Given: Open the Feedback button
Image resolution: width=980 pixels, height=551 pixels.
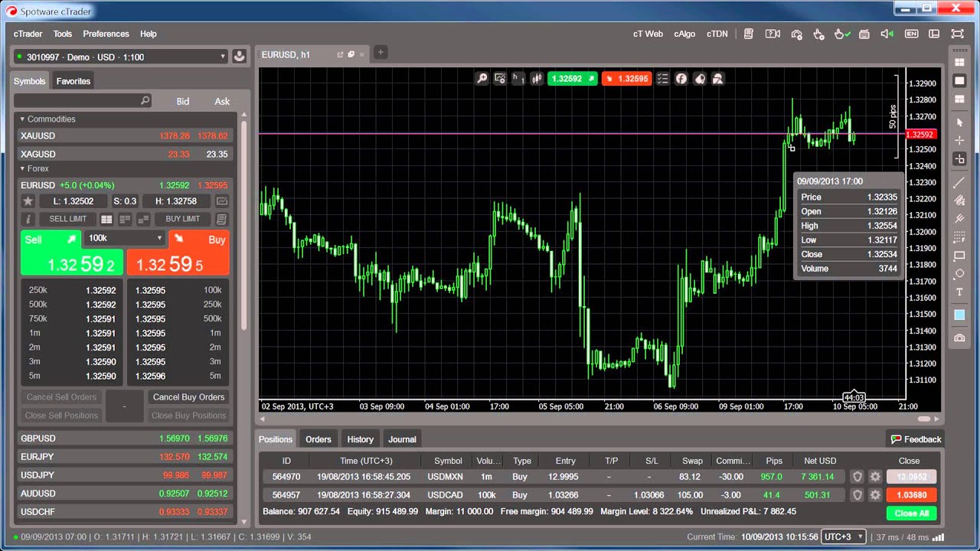Looking at the screenshot, I should (x=916, y=439).
